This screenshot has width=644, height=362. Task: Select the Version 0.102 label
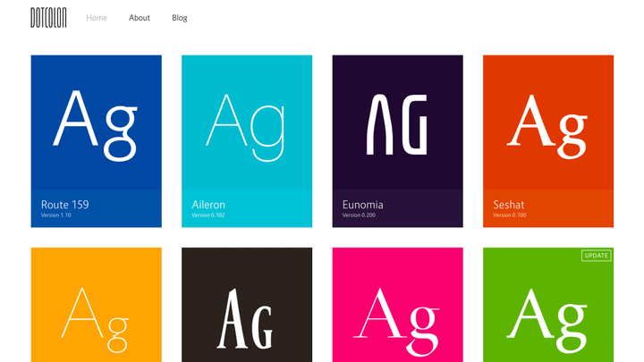(208, 215)
